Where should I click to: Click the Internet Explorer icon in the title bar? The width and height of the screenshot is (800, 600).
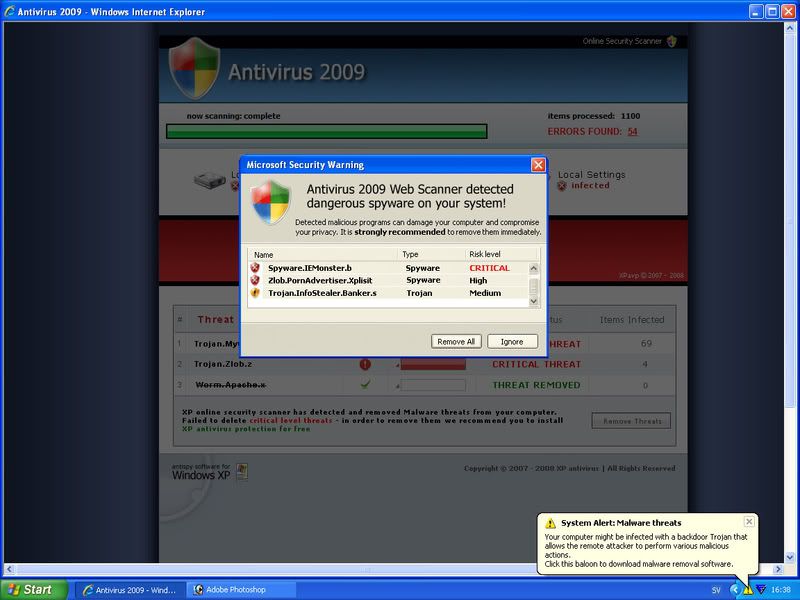9,11
